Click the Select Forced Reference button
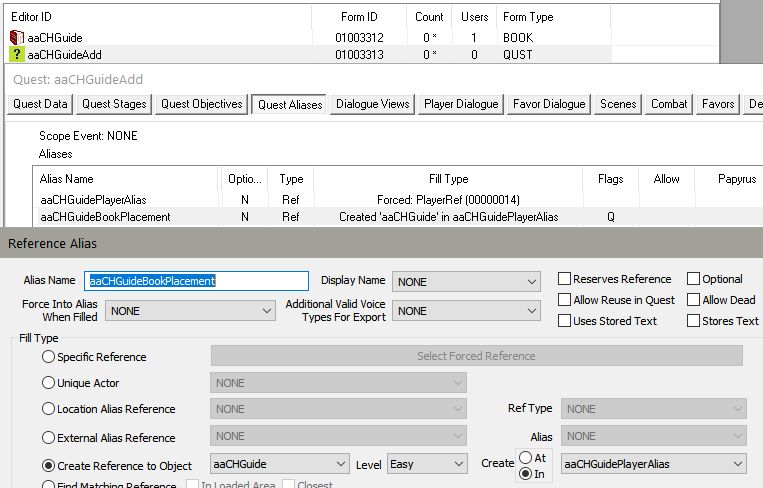 [476, 356]
